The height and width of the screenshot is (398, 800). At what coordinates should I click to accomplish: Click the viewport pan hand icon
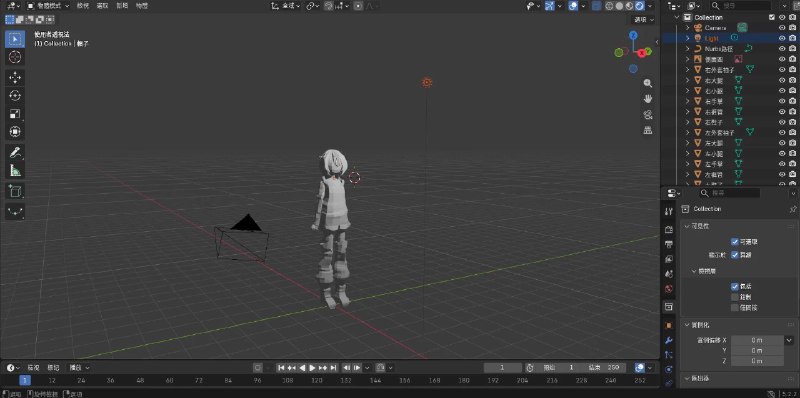648,98
